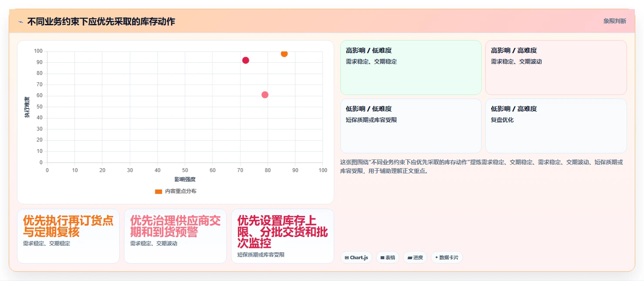The height and width of the screenshot is (281, 644).
Task: Click the orange heading 优先执行再订货点与定期复核
Action: (x=68, y=226)
